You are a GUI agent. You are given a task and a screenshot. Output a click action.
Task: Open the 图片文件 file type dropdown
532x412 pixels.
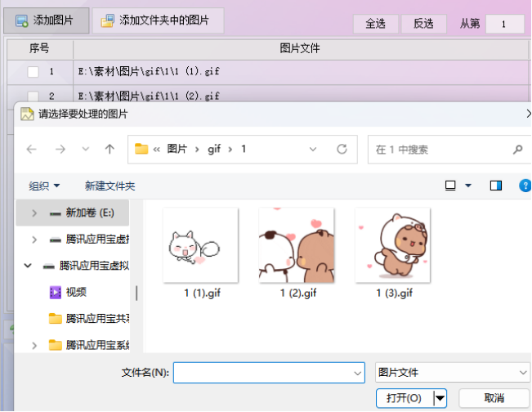[x=453, y=373]
